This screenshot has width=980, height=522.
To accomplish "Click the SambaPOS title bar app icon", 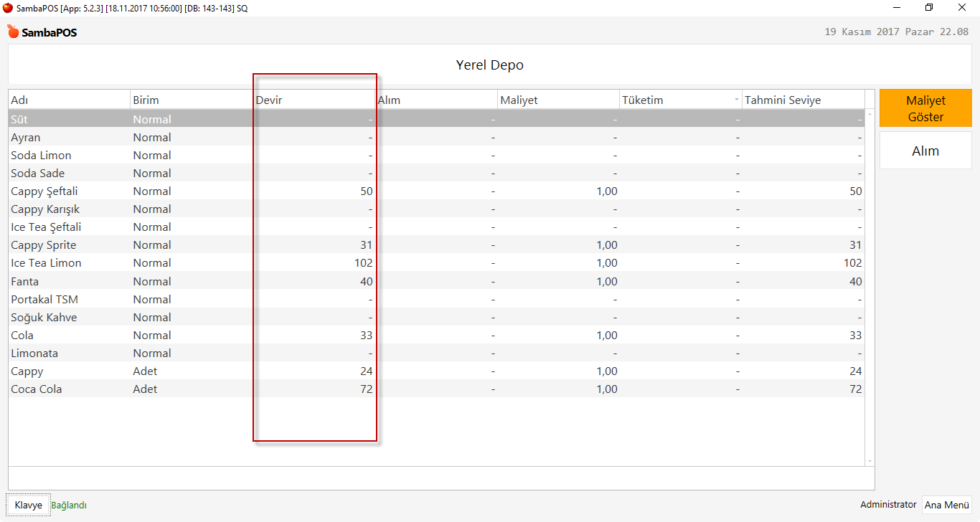I will coord(8,7).
